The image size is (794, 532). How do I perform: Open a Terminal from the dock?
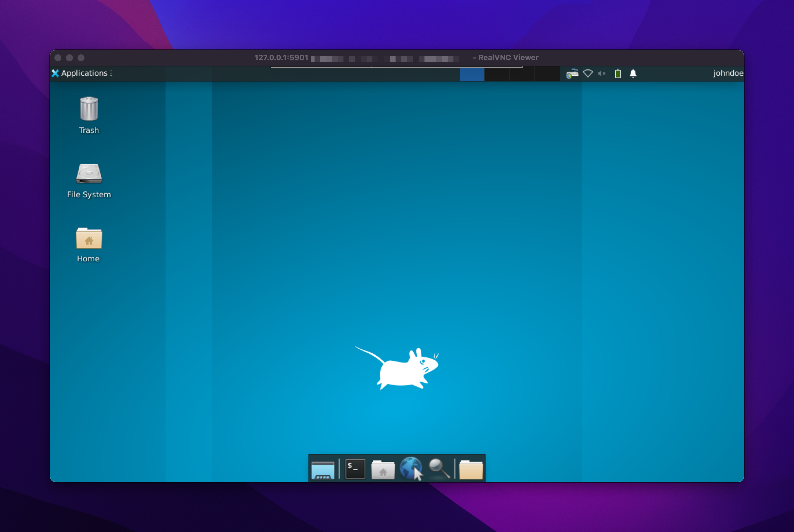coord(355,469)
